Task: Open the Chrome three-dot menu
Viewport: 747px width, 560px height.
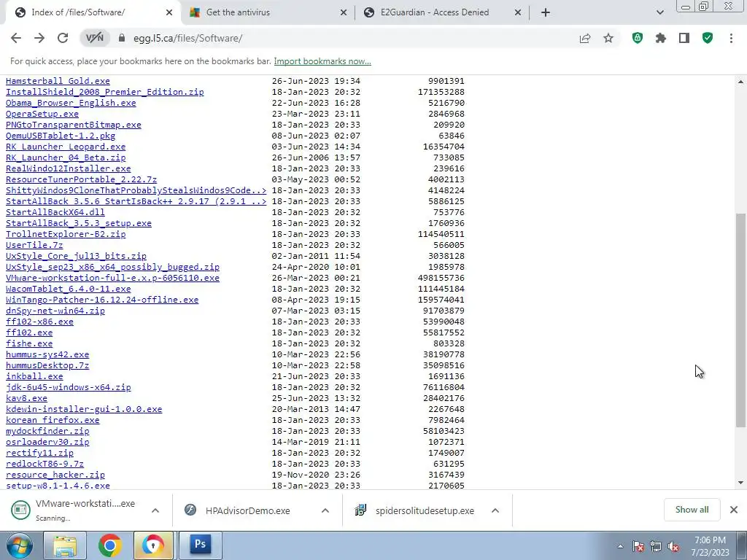Action: coord(731,38)
